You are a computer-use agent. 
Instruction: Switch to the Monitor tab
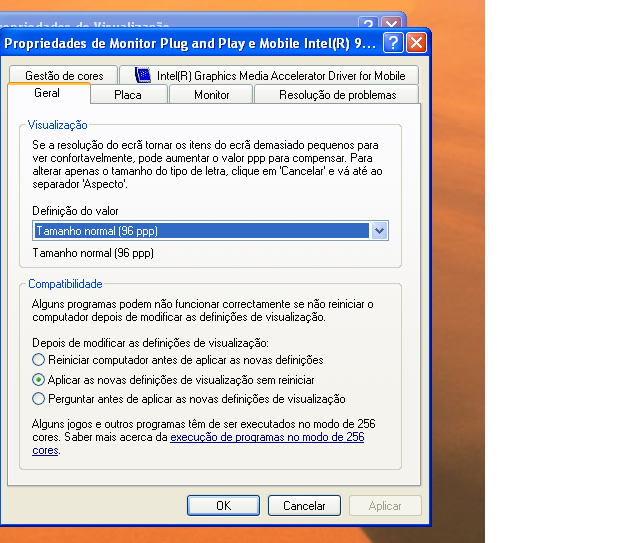(211, 95)
